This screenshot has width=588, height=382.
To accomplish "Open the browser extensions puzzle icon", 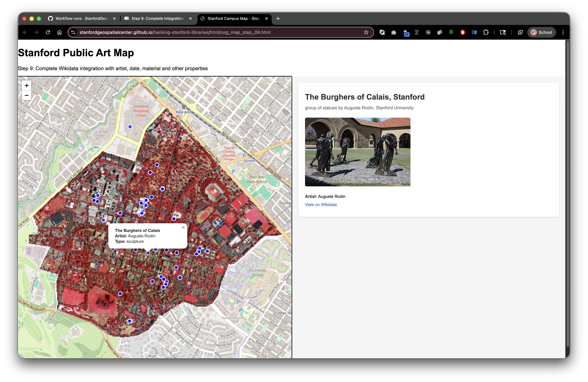I will [486, 32].
